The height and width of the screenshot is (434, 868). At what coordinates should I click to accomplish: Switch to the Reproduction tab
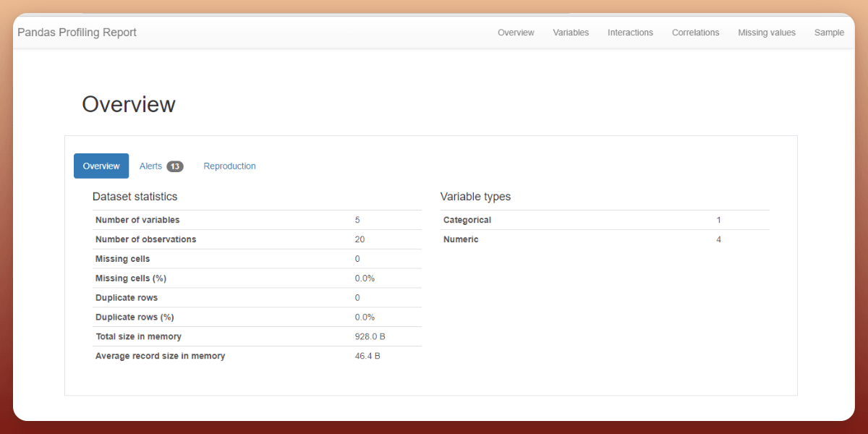pos(229,166)
